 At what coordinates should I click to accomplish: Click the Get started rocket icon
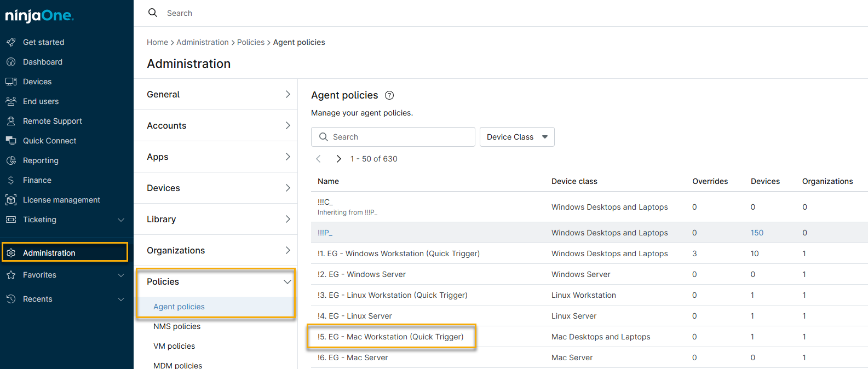click(x=11, y=42)
